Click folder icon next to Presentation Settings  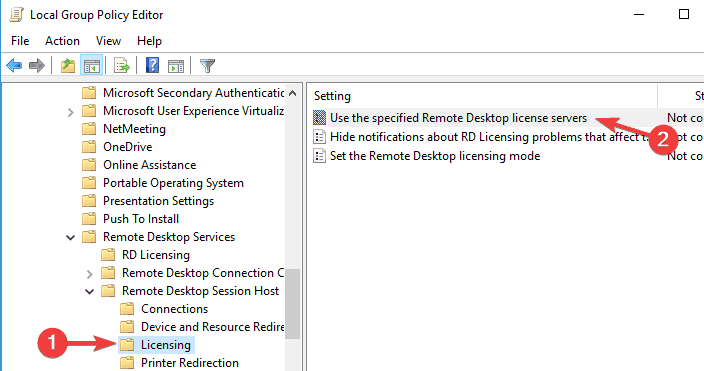click(89, 201)
